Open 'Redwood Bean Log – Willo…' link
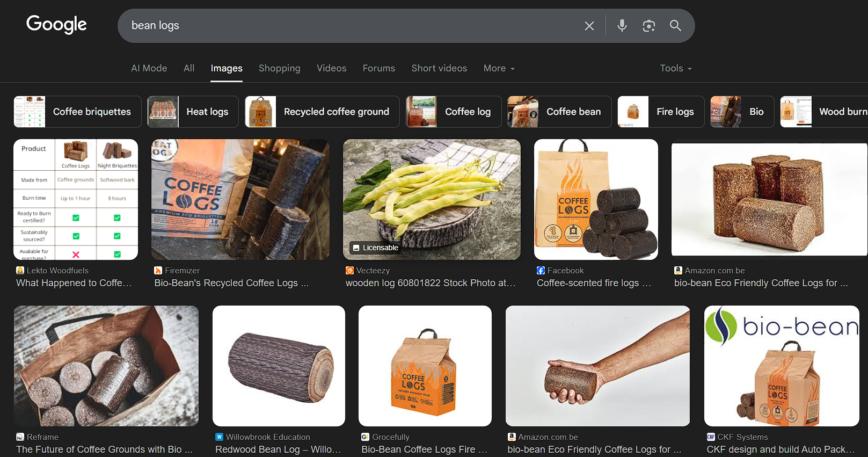The width and height of the screenshot is (868, 457). click(278, 449)
